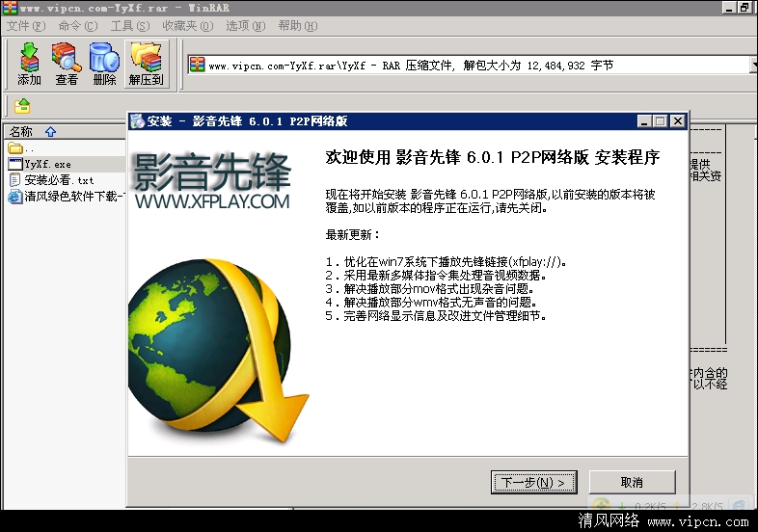Click the 下一步(N) > button in installer
Image resolution: width=758 pixels, height=532 pixels.
point(533,482)
